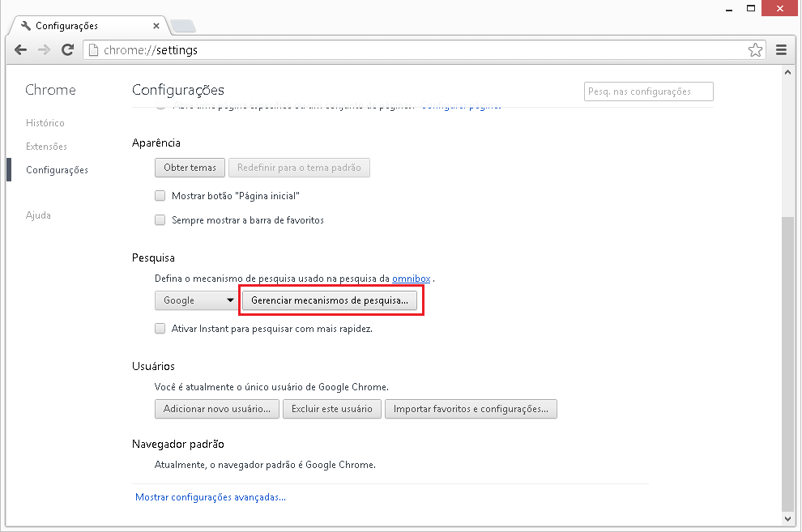Click Gerenciar mecanismos de pesquisa button
802x532 pixels.
[330, 300]
